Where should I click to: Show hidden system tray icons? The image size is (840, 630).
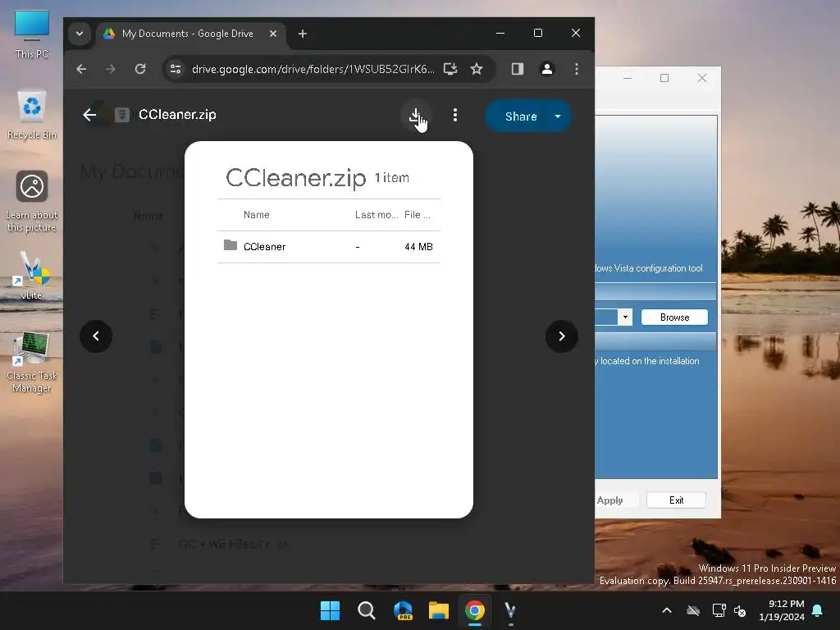[x=666, y=610]
